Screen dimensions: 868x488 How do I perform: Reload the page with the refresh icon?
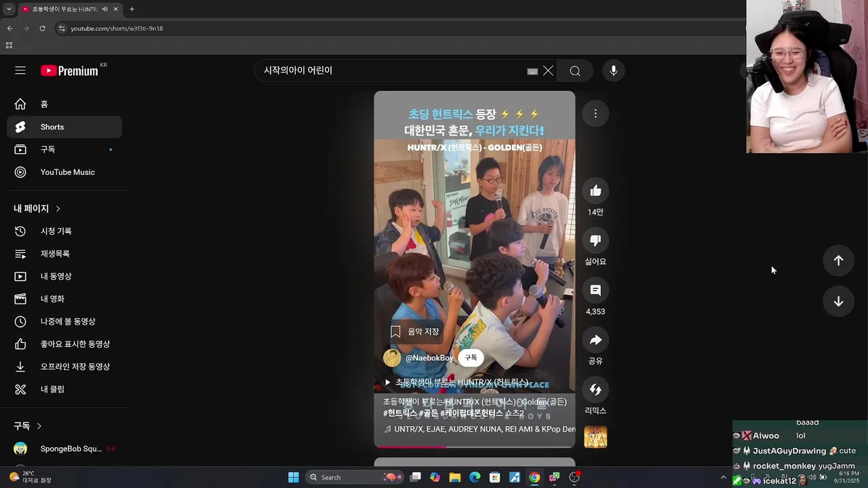pos(42,28)
